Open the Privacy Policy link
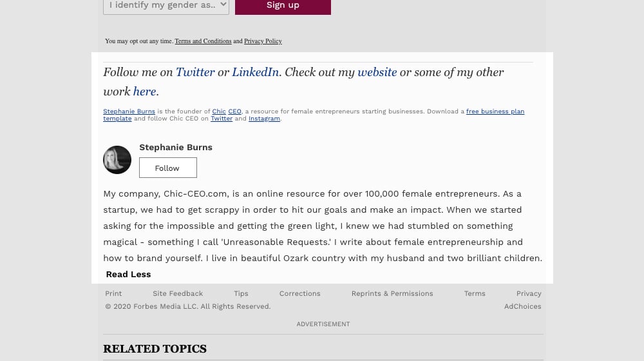Viewport: 644px width, 361px height. 263,41
